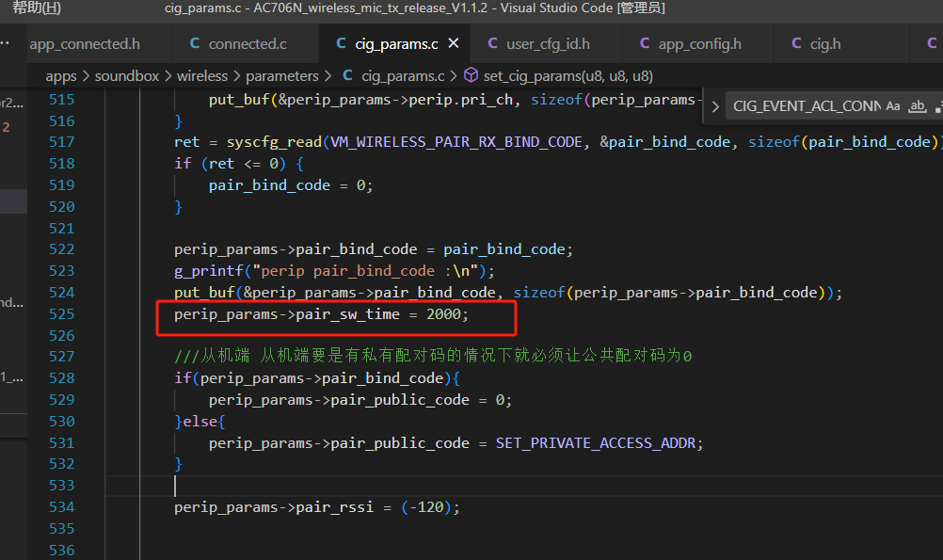This screenshot has height=560, width=943.
Task: Open the soundbox breadcrumb dropdown
Action: coord(127,76)
